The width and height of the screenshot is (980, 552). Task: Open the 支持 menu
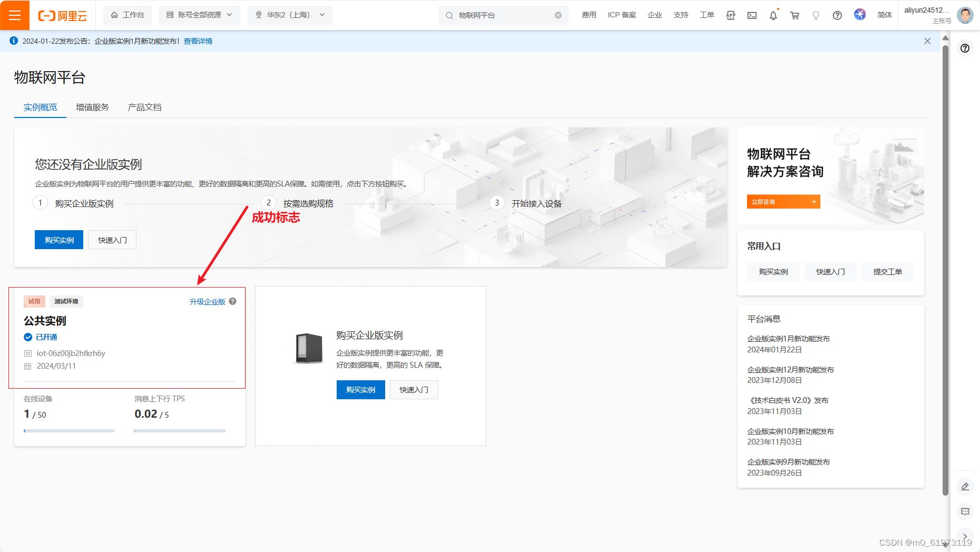[x=681, y=15]
